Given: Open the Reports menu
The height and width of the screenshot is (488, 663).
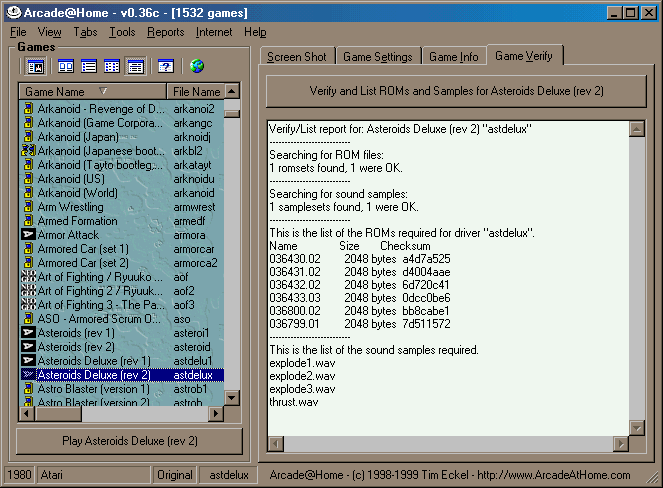Looking at the screenshot, I should pos(166,32).
